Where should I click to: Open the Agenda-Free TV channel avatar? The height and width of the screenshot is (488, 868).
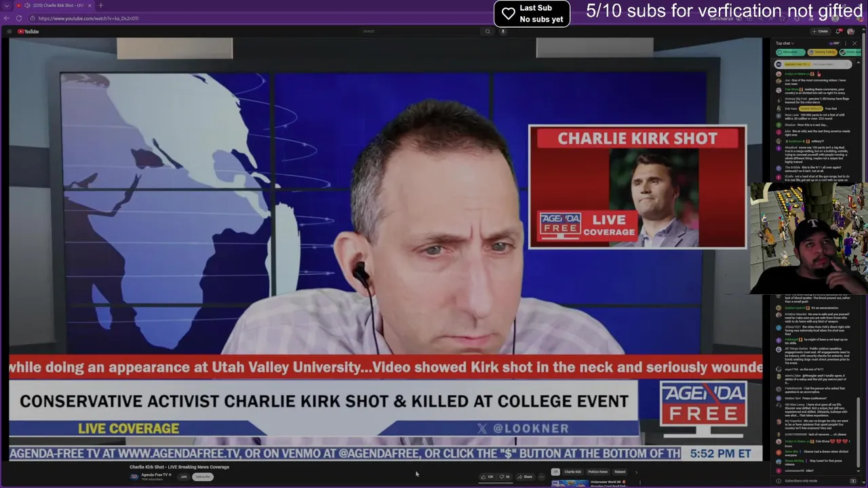point(134,476)
